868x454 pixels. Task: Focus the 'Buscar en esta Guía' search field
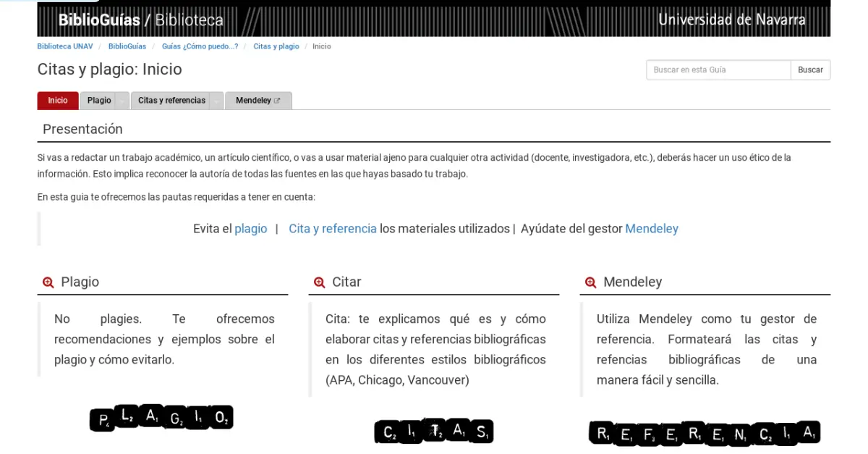click(x=718, y=70)
